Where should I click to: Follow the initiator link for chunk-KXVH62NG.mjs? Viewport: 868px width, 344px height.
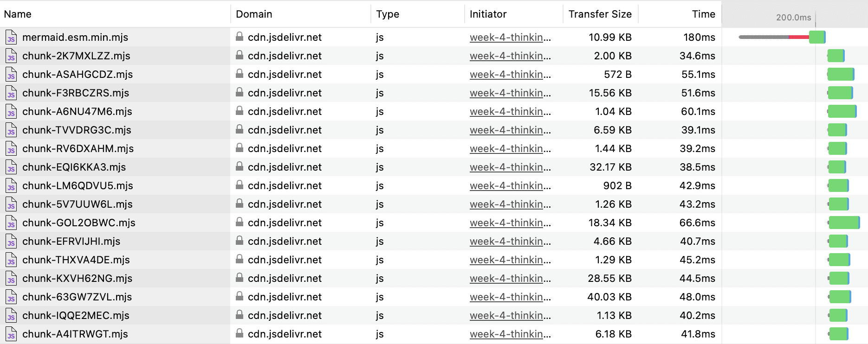[x=510, y=279]
